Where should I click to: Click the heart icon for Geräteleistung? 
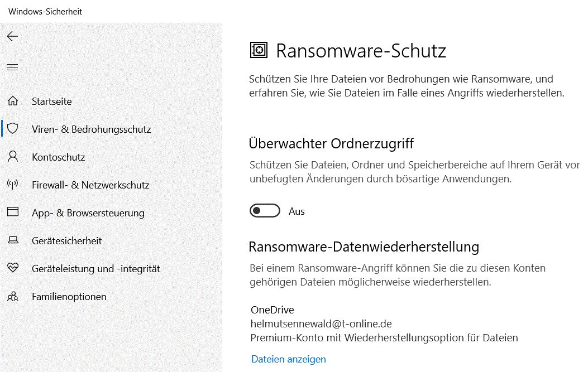pyautogui.click(x=13, y=268)
